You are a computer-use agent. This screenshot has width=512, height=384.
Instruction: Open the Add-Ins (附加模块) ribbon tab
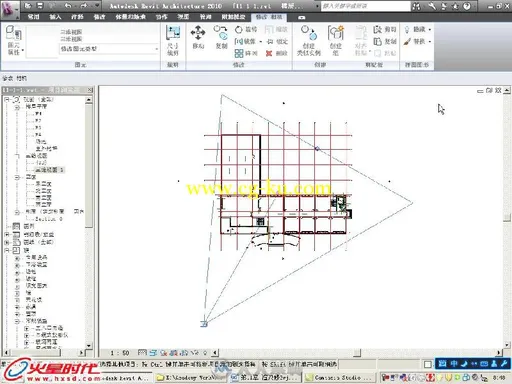click(233, 17)
